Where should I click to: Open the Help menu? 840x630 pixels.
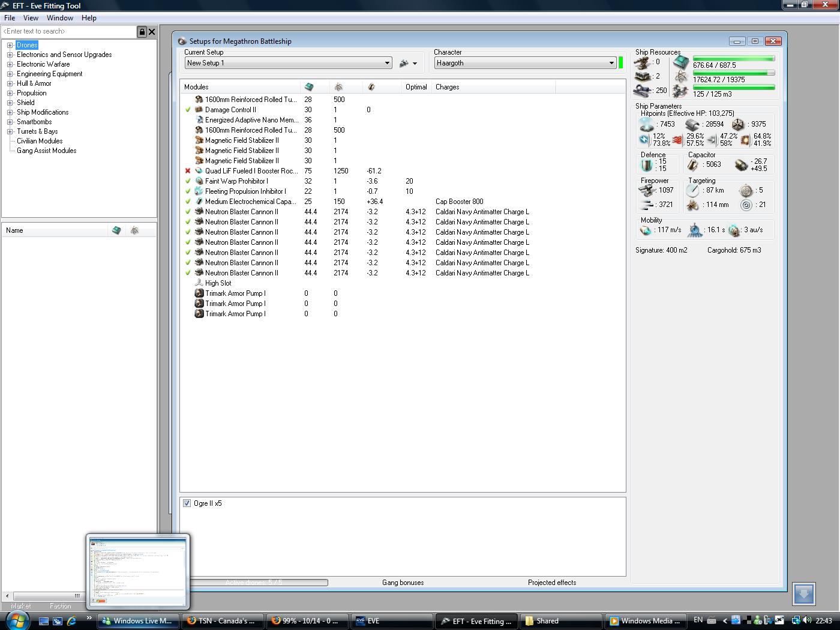(89, 18)
